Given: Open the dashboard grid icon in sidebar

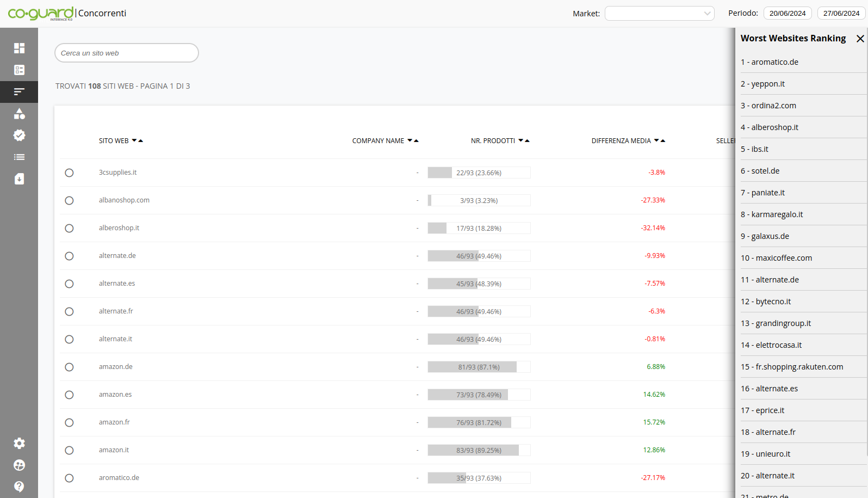Looking at the screenshot, I should tap(19, 48).
